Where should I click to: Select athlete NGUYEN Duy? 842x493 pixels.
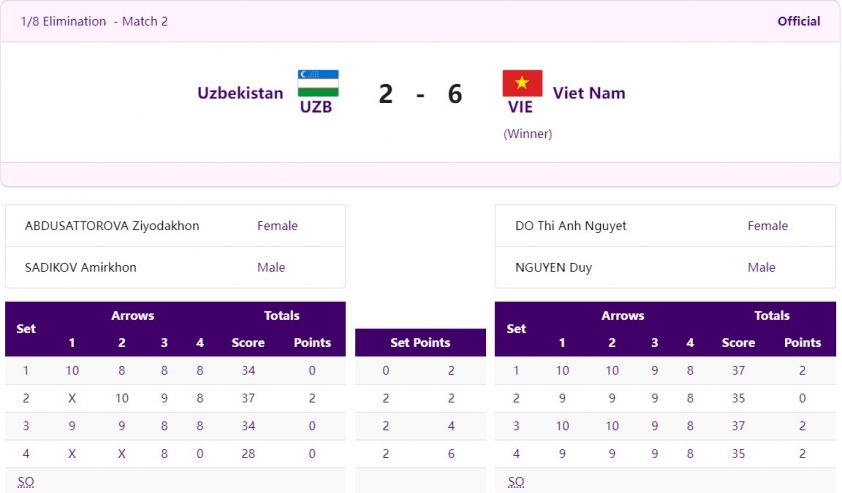pos(554,267)
